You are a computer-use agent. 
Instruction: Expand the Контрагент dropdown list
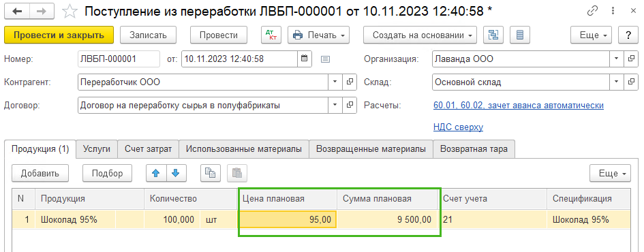335,82
